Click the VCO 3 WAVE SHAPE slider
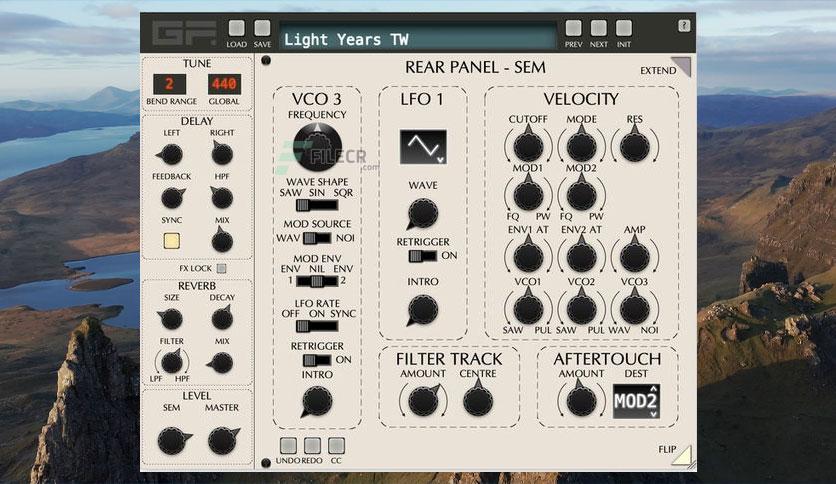 tap(317, 205)
